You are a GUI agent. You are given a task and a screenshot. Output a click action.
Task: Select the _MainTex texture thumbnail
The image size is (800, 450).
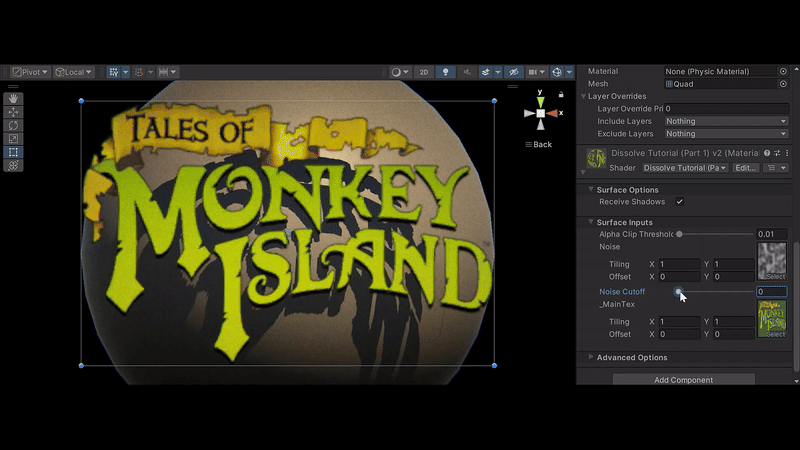(771, 319)
